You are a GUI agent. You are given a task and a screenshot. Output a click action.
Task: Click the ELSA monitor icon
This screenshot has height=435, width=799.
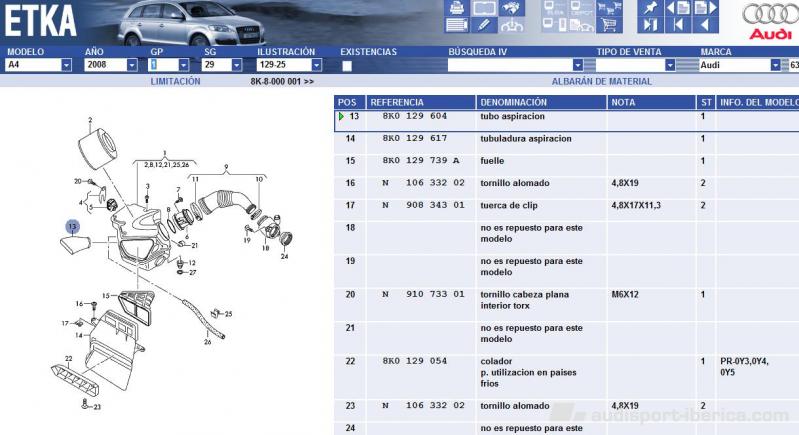click(x=554, y=8)
